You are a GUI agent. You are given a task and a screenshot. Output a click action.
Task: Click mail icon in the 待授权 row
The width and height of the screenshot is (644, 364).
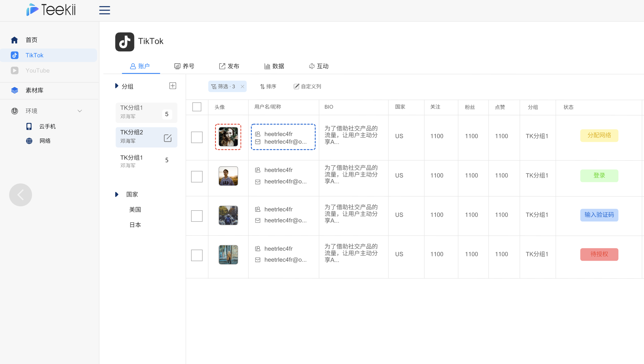pyautogui.click(x=258, y=260)
